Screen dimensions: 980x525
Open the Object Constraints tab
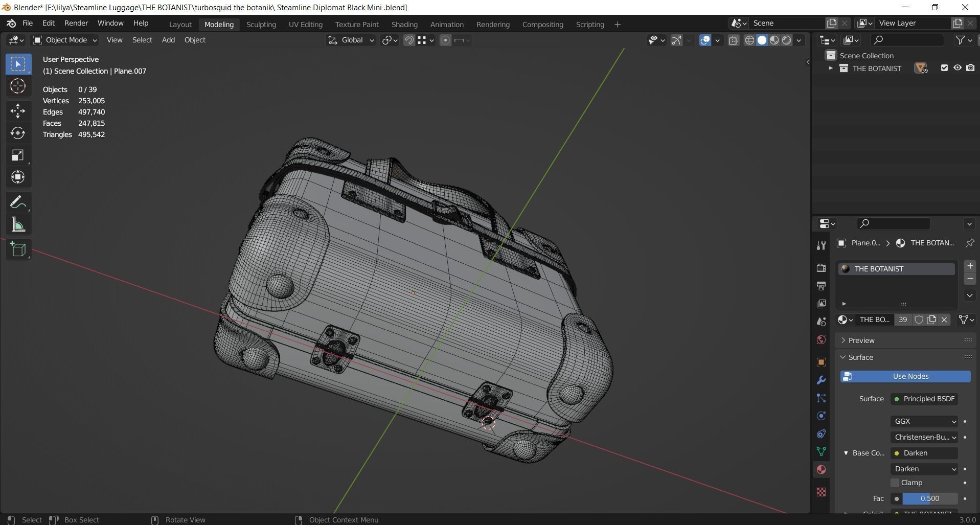(821, 433)
